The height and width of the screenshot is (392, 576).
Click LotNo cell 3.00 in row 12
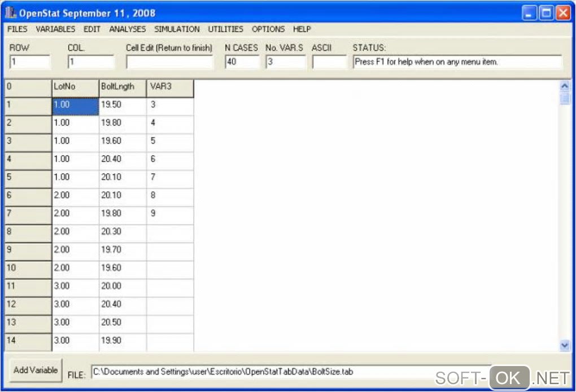(x=75, y=306)
